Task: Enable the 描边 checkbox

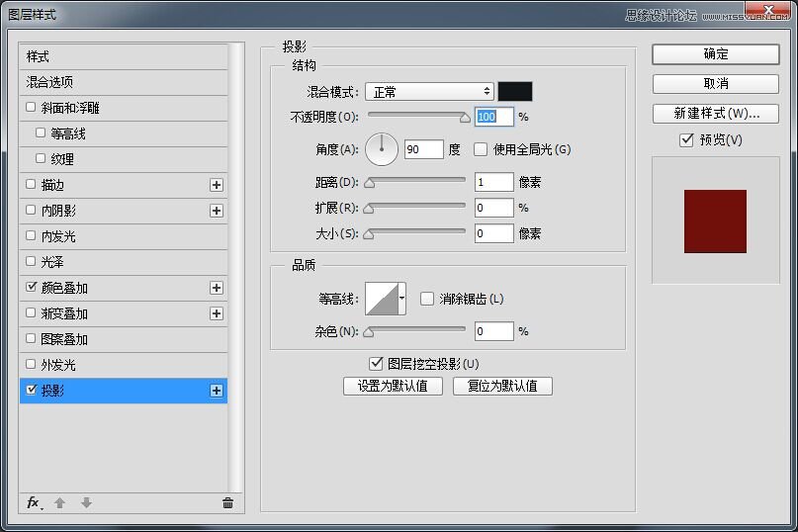Action: point(31,184)
